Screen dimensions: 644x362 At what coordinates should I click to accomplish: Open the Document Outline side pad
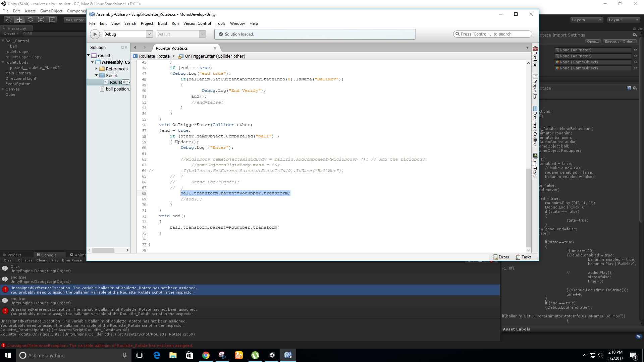tap(535, 126)
